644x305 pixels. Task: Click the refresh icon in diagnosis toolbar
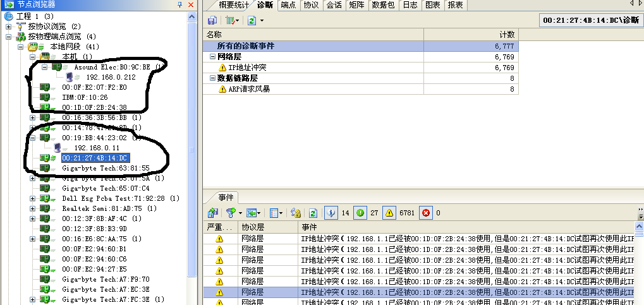pyautogui.click(x=252, y=21)
